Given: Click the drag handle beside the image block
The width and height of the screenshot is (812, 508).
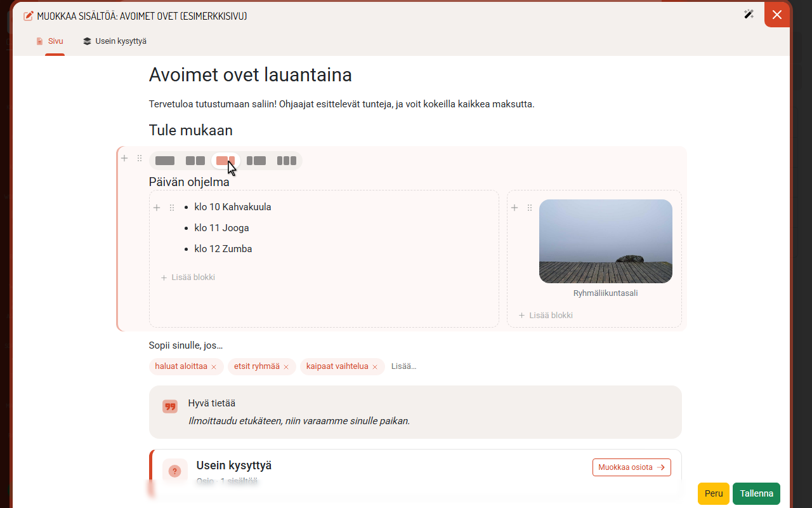Looking at the screenshot, I should (530, 208).
